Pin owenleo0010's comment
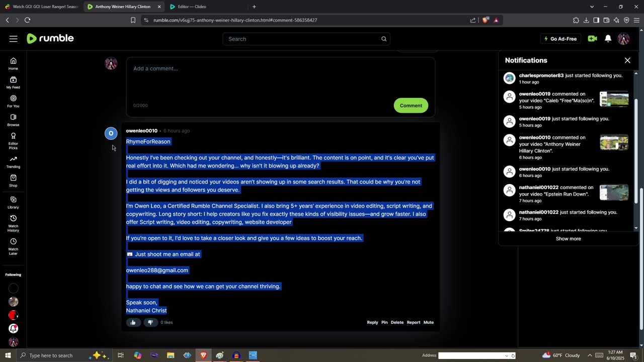Viewport: 644px width, 362px height. [x=384, y=322]
